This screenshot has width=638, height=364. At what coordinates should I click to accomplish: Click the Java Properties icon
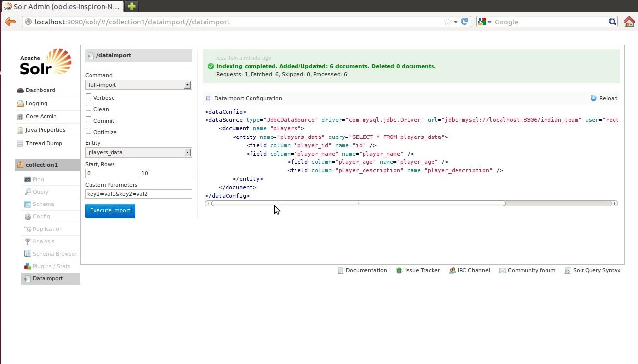(x=20, y=130)
